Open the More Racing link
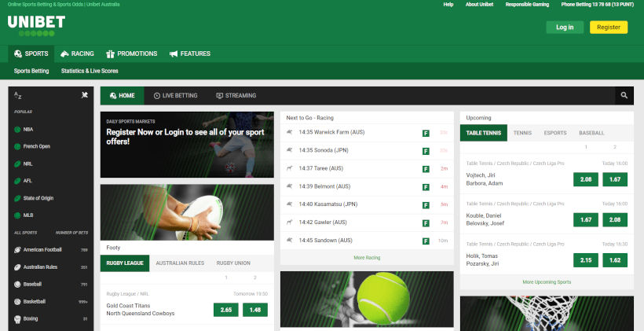Screen dimensions: 644x331 click(367, 258)
